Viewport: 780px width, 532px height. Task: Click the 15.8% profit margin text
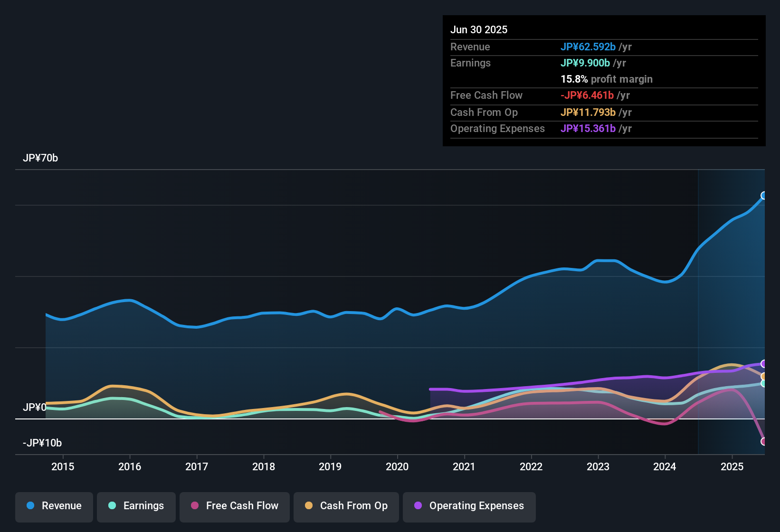pyautogui.click(x=607, y=79)
